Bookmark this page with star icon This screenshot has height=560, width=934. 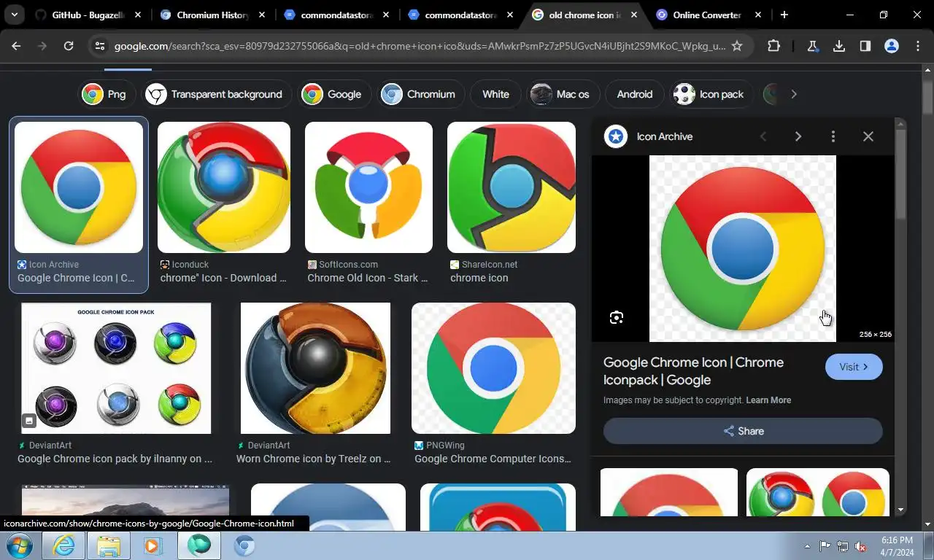click(x=737, y=46)
